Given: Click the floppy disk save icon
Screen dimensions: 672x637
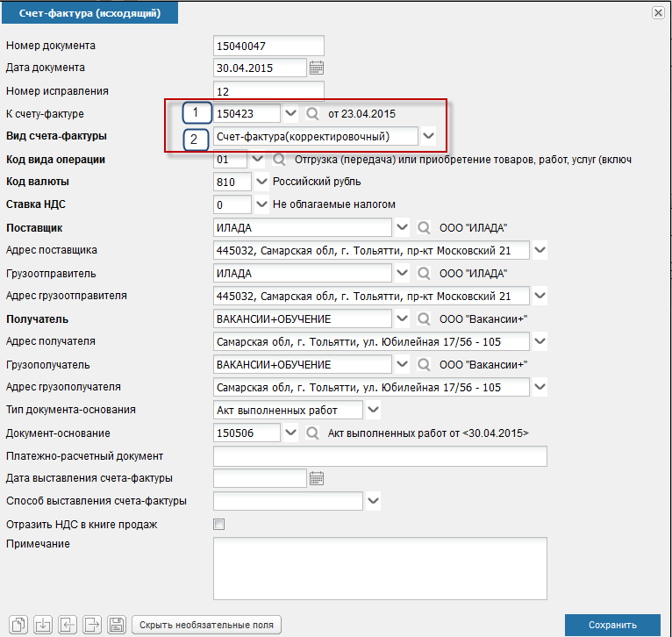Looking at the screenshot, I should (117, 625).
